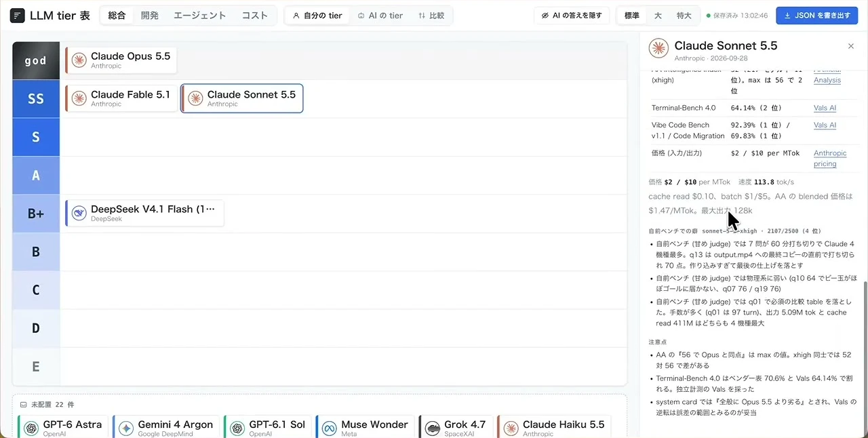Click the 保存済み 13:02:46 status text
The width and height of the screenshot is (868, 438).
(739, 16)
